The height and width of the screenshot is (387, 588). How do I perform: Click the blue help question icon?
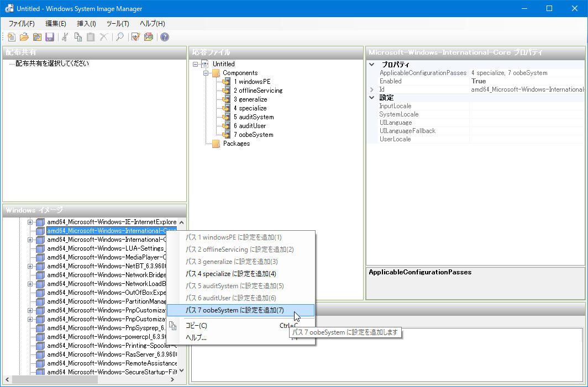click(x=165, y=37)
